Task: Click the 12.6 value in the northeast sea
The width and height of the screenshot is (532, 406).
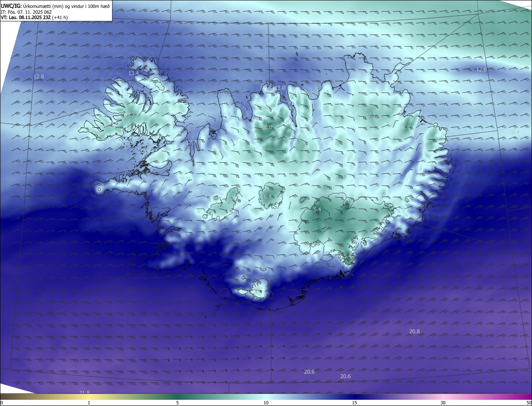Action: click(481, 69)
